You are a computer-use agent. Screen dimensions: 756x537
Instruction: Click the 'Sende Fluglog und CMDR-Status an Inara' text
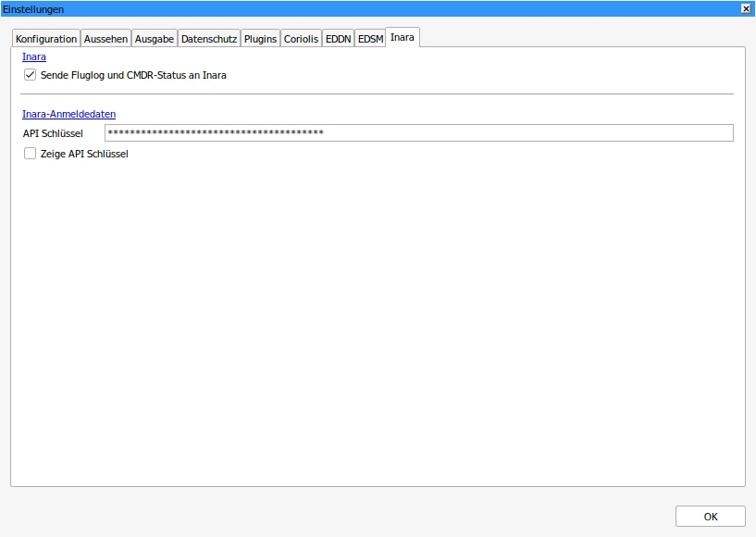click(133, 75)
